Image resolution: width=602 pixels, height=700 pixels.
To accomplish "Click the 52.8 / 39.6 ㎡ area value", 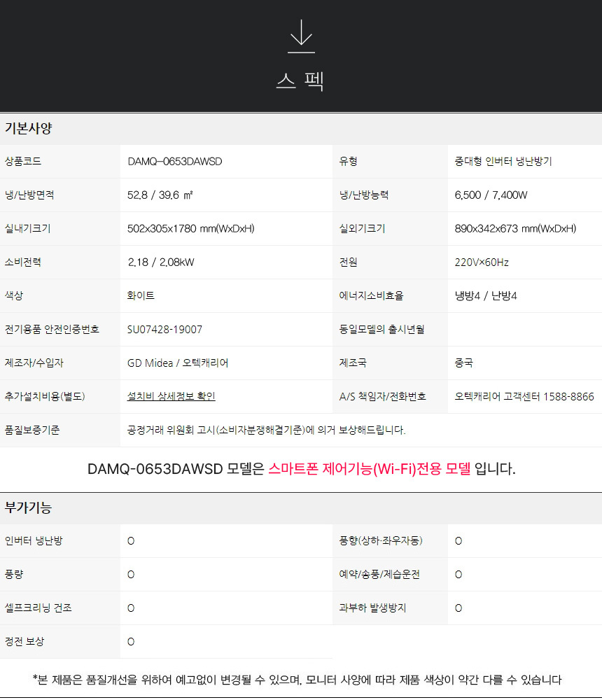I will pos(160,195).
